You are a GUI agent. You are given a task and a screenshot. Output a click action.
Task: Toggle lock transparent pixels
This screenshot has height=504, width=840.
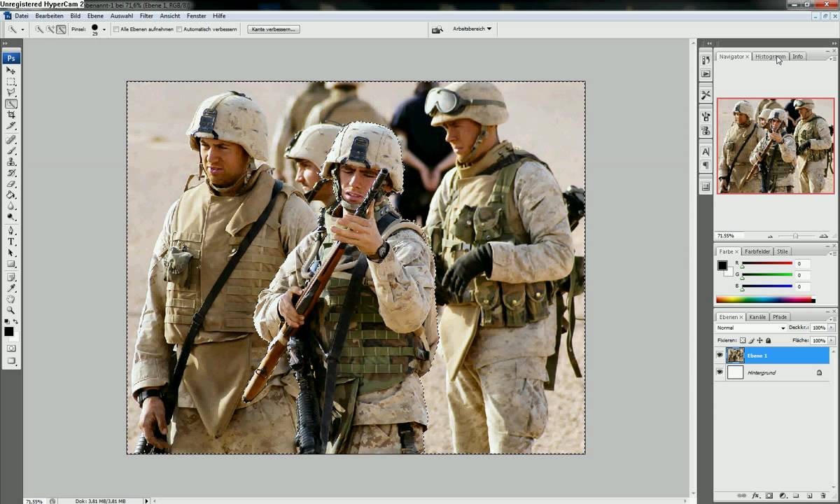743,340
